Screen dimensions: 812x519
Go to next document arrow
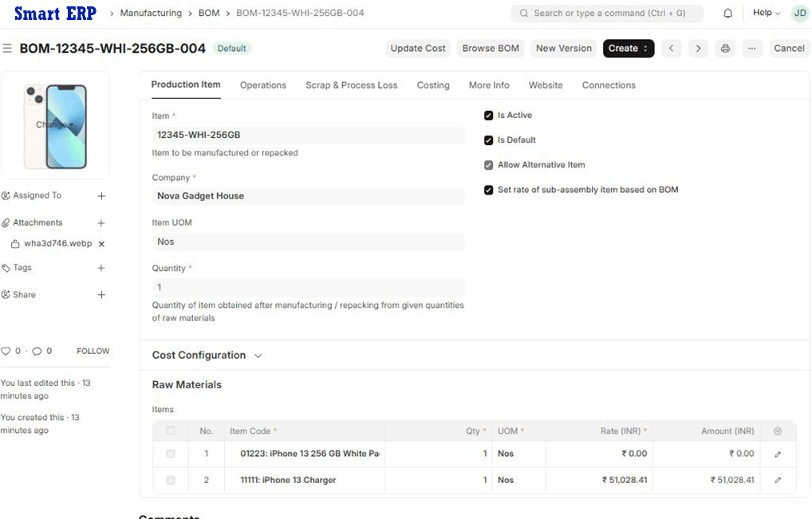click(698, 49)
